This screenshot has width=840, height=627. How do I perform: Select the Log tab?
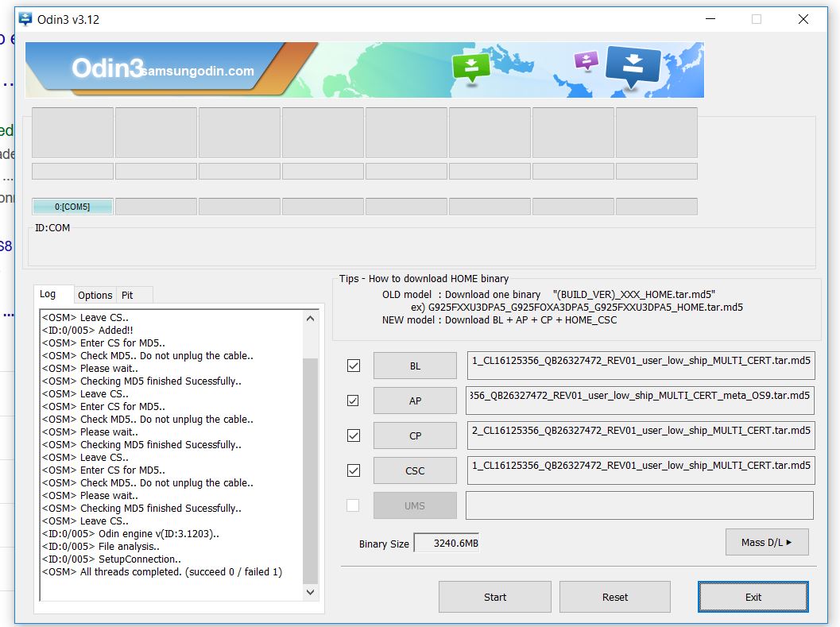pyautogui.click(x=48, y=294)
